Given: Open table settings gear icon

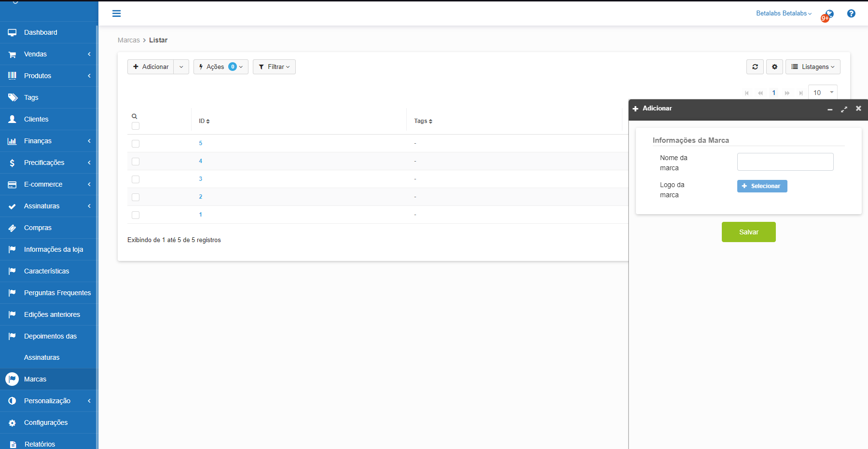Looking at the screenshot, I should tap(774, 67).
